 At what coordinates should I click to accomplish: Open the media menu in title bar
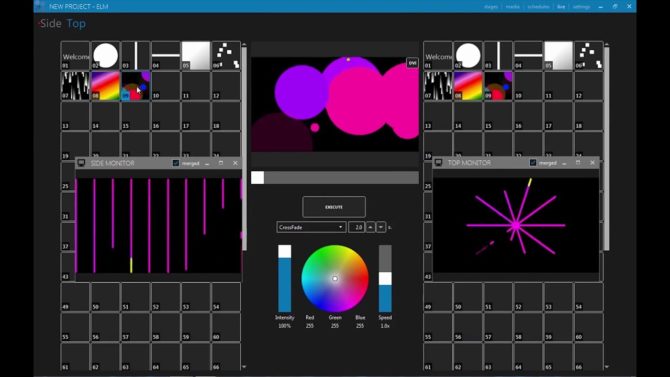(513, 6)
